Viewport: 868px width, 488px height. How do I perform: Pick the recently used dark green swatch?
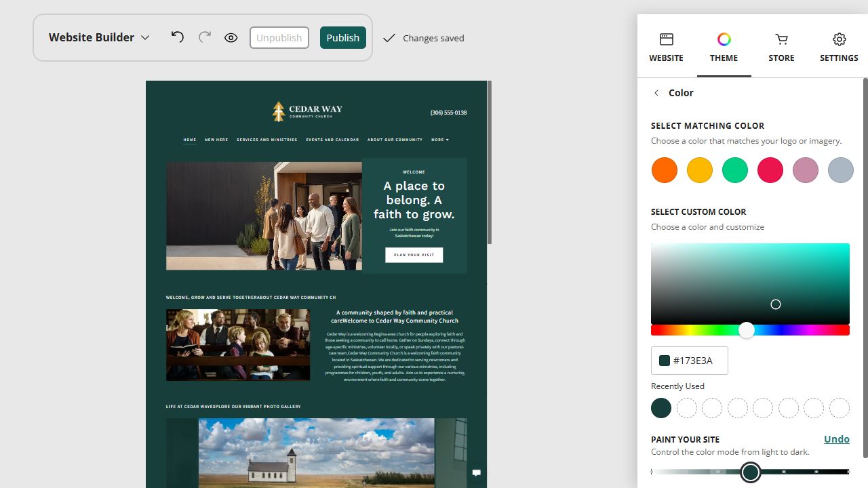click(661, 408)
